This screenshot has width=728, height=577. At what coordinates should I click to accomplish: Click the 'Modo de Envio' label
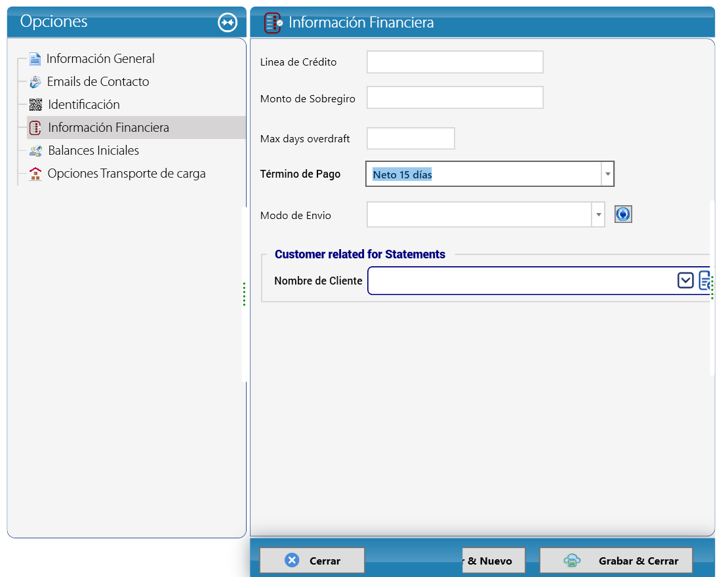pyautogui.click(x=295, y=215)
